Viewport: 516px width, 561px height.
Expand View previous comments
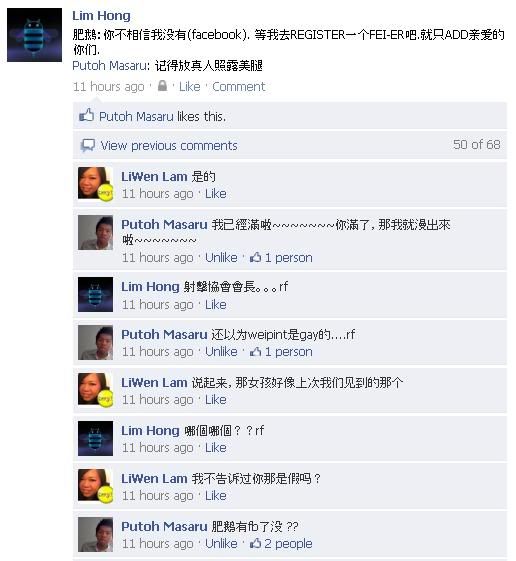pos(169,146)
